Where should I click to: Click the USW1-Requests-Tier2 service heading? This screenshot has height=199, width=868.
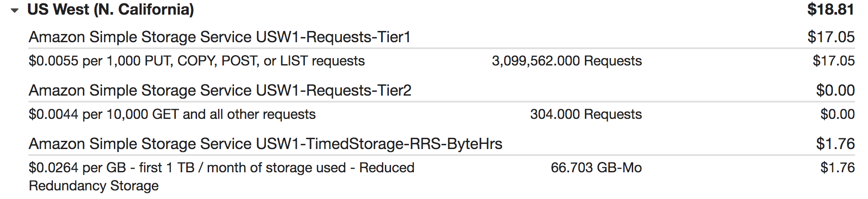coord(220,90)
